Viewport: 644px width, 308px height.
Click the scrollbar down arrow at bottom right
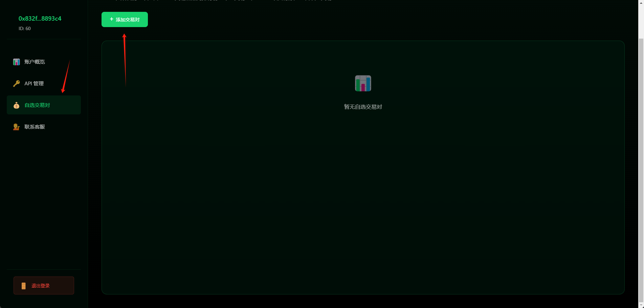tap(641, 305)
